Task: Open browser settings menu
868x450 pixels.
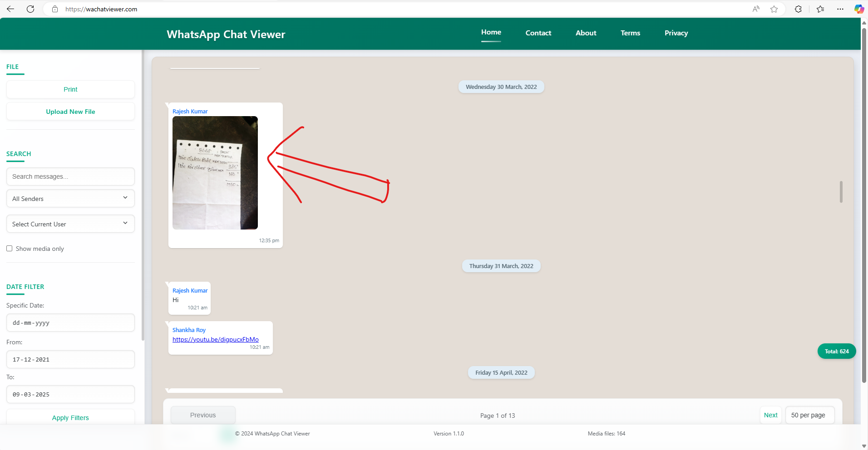Action: pos(840,9)
